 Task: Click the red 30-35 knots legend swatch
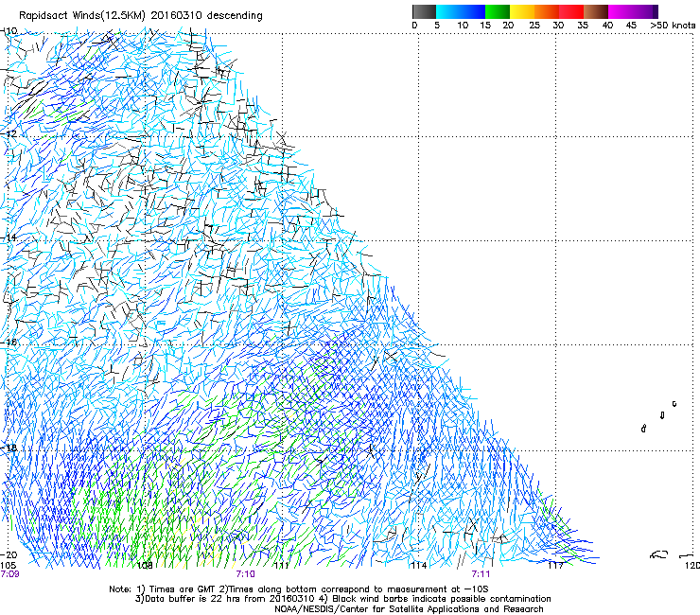coord(571,11)
